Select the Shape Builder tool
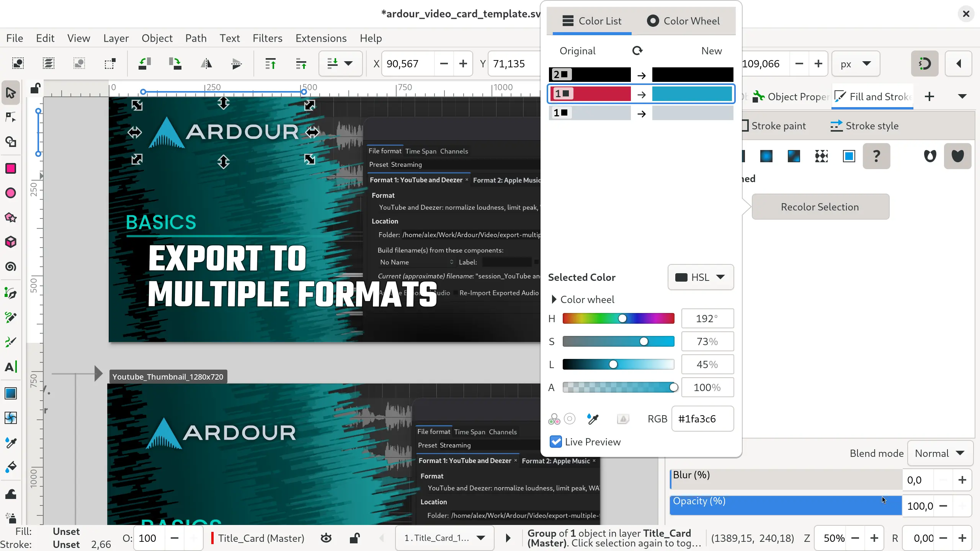This screenshot has height=551, width=980. point(11,142)
